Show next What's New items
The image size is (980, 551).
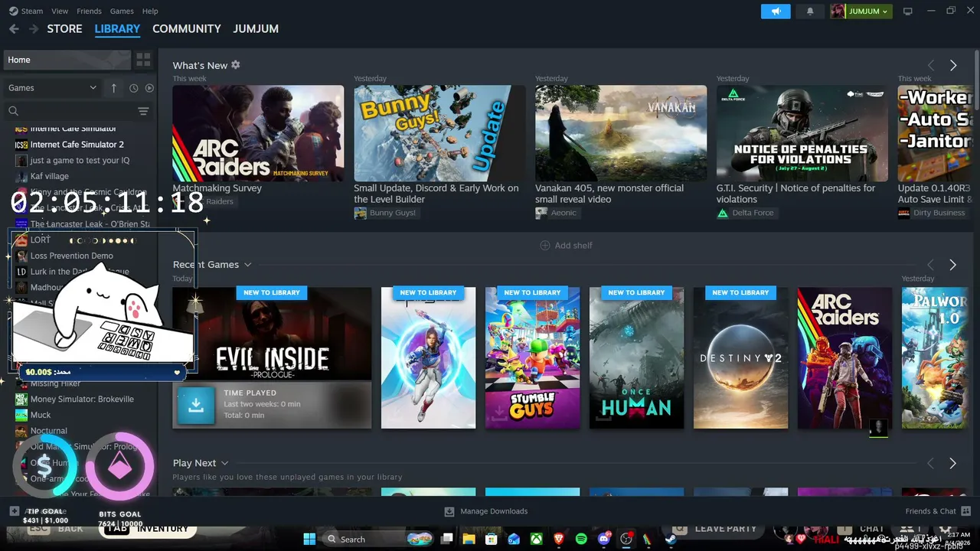tap(953, 66)
